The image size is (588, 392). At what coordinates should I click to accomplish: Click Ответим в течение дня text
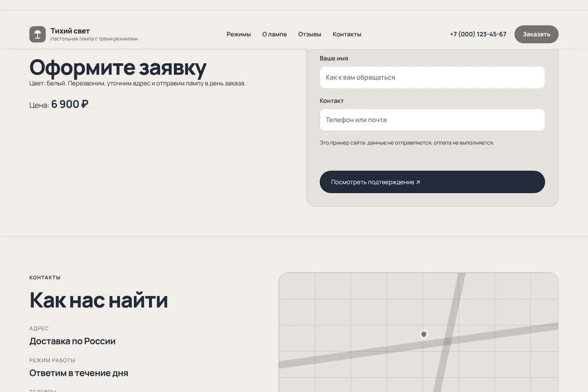tap(79, 373)
